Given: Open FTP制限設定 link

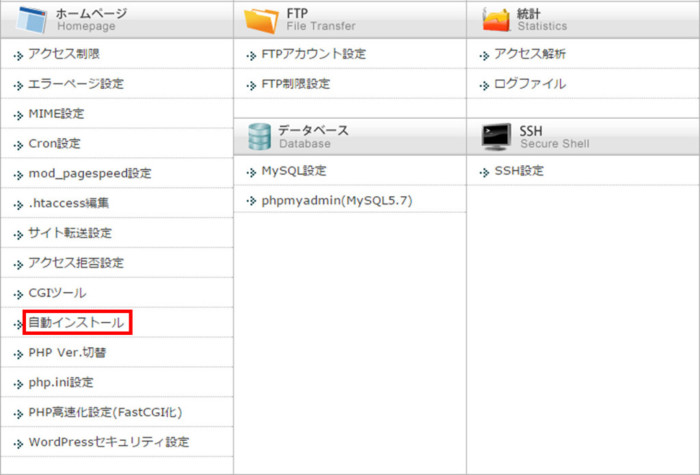Looking at the screenshot, I should pos(296,84).
